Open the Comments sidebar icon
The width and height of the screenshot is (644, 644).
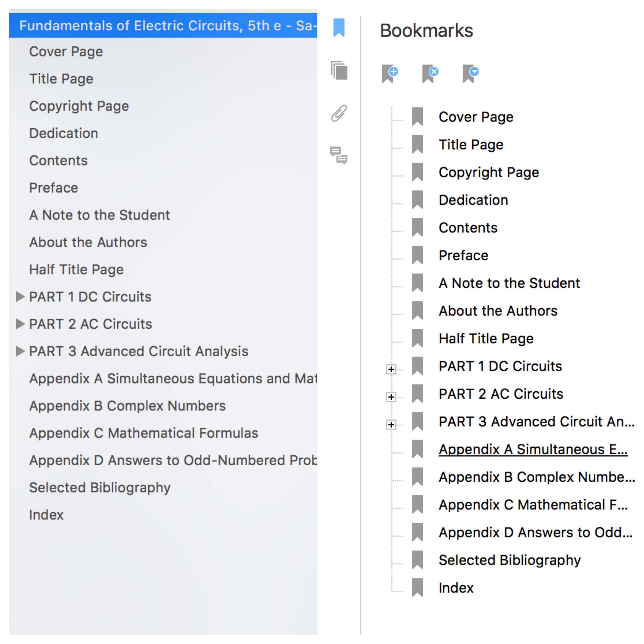point(339,155)
